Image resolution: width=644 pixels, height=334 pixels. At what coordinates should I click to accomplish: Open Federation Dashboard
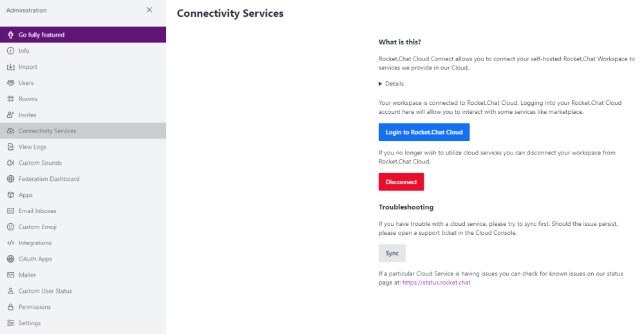click(x=83, y=179)
